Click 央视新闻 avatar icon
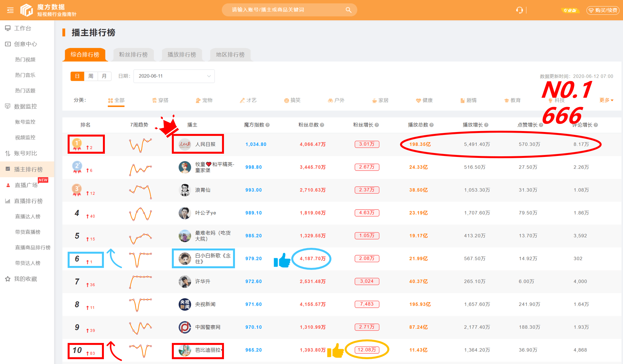This screenshot has height=364, width=623. coord(185,304)
